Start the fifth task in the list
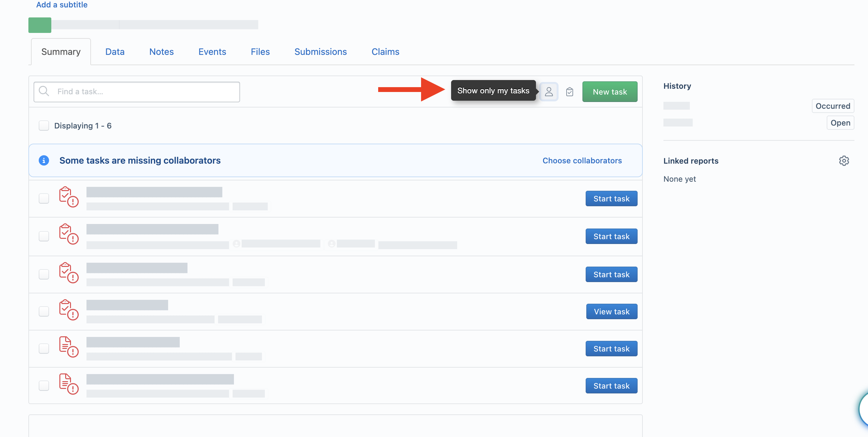 point(611,348)
